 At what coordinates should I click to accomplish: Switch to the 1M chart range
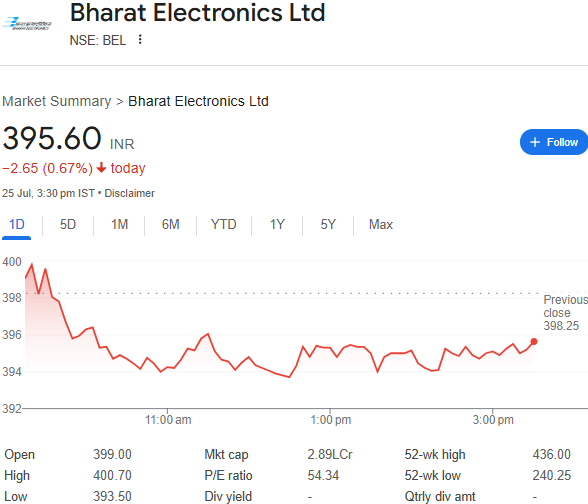pyautogui.click(x=119, y=225)
